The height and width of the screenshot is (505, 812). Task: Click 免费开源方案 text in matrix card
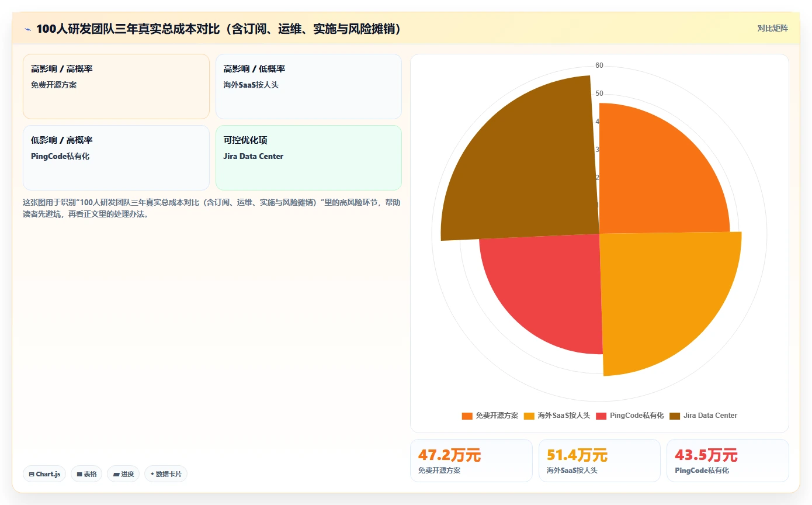coord(54,85)
